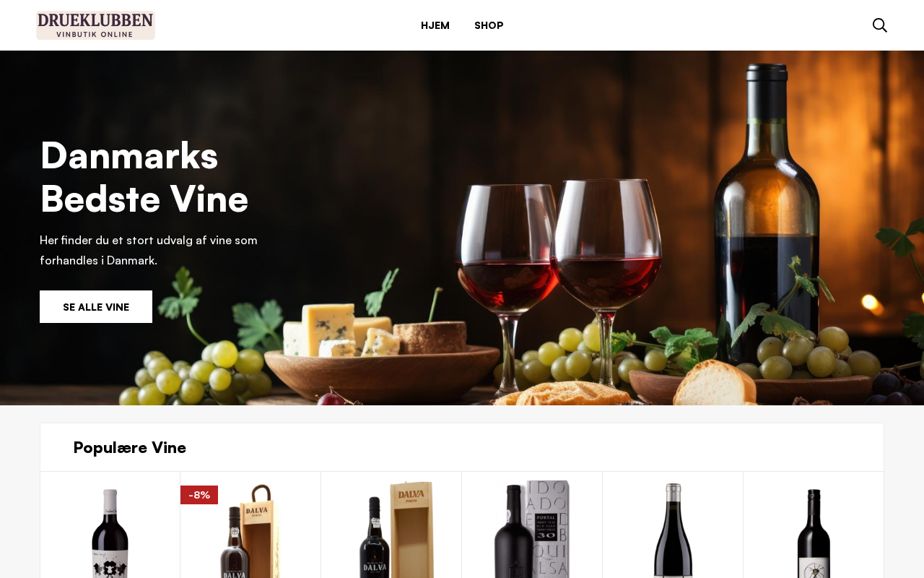Image resolution: width=924 pixels, height=578 pixels.
Task: Select the dark bottle with silver capsule
Action: point(673,531)
